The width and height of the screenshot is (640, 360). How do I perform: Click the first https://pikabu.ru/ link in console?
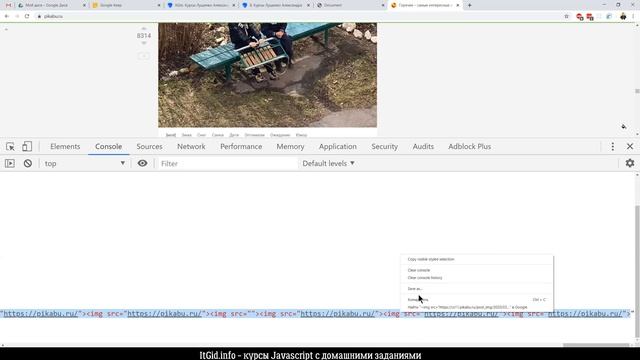[40, 313]
